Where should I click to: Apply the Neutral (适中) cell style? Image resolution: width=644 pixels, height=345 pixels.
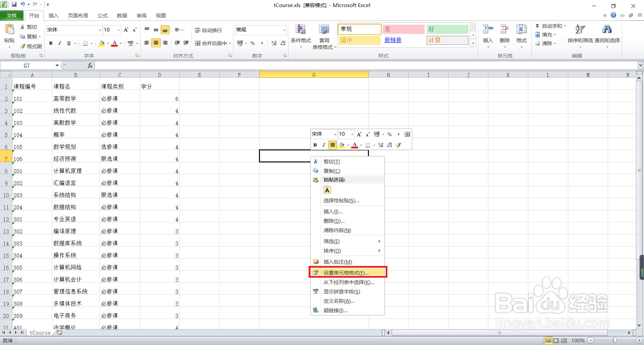click(360, 40)
